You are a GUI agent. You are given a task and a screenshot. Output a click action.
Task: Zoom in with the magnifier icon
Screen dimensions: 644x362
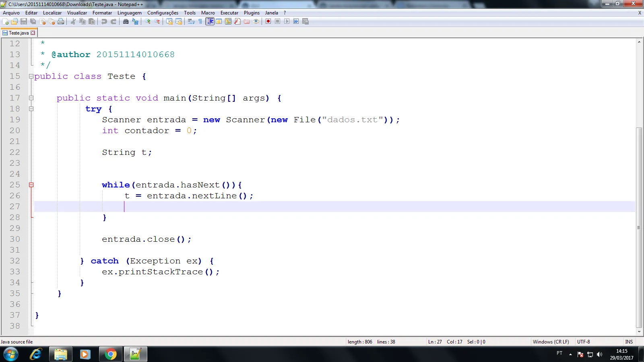[148, 21]
